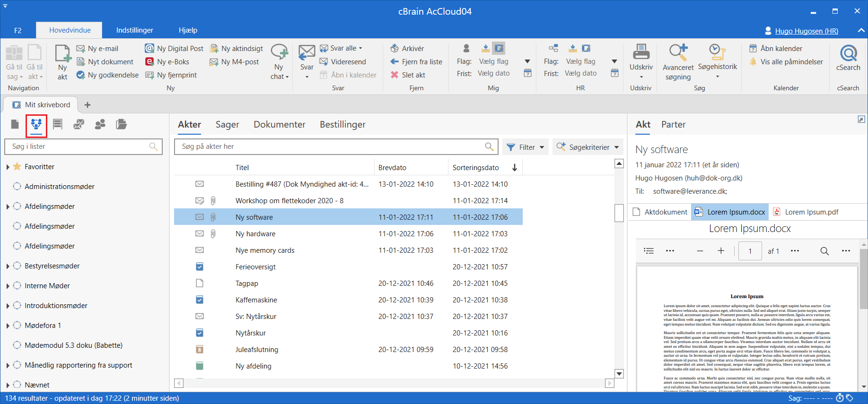Open the Parter tab in preview pane
This screenshot has height=404, width=868.
coord(673,124)
